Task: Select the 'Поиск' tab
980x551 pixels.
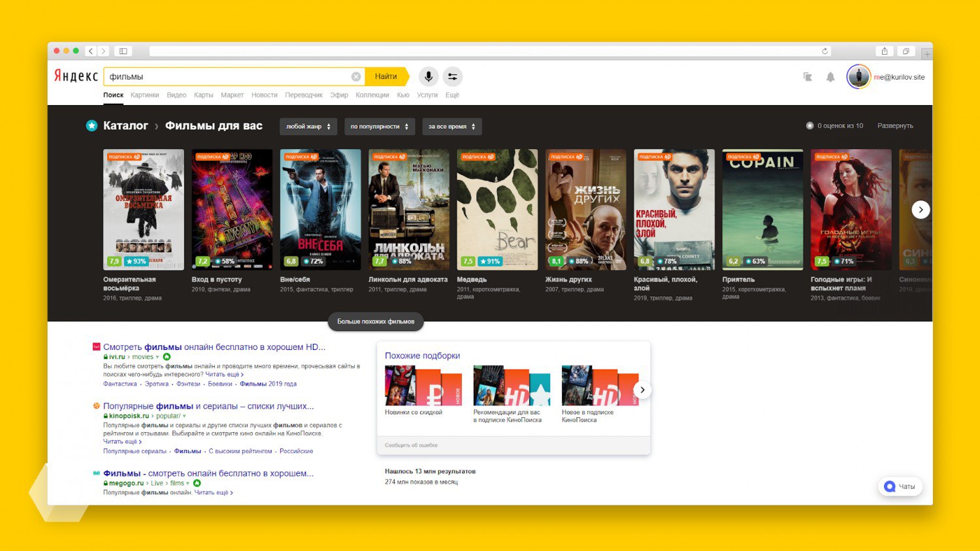Action: [113, 95]
